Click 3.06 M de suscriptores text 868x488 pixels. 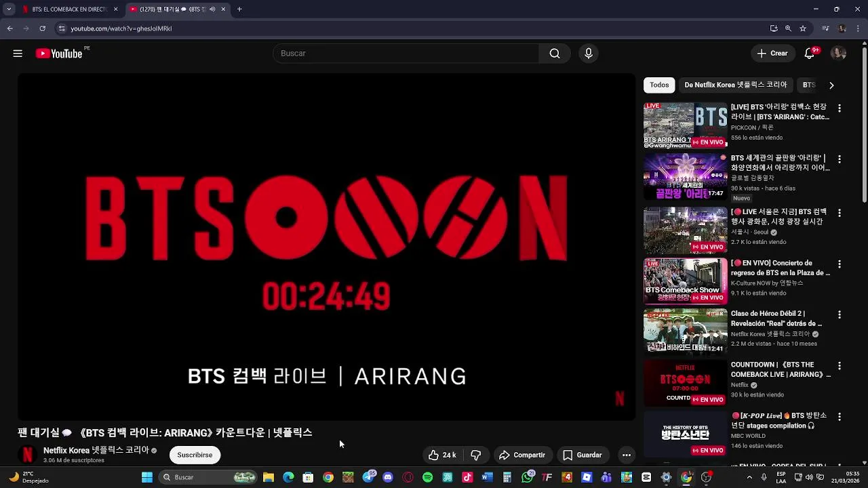(74, 461)
